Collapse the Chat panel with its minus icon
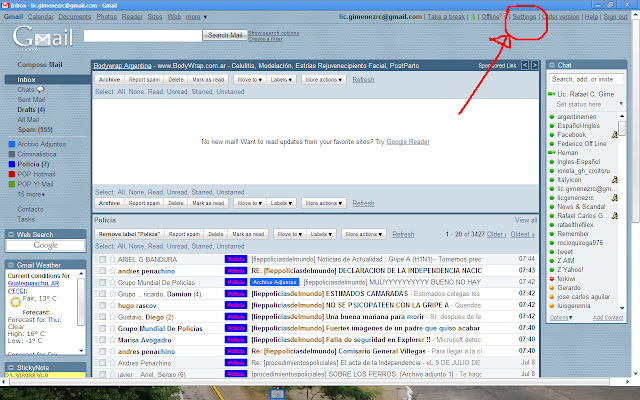This screenshot has width=640, height=400. [x=552, y=65]
